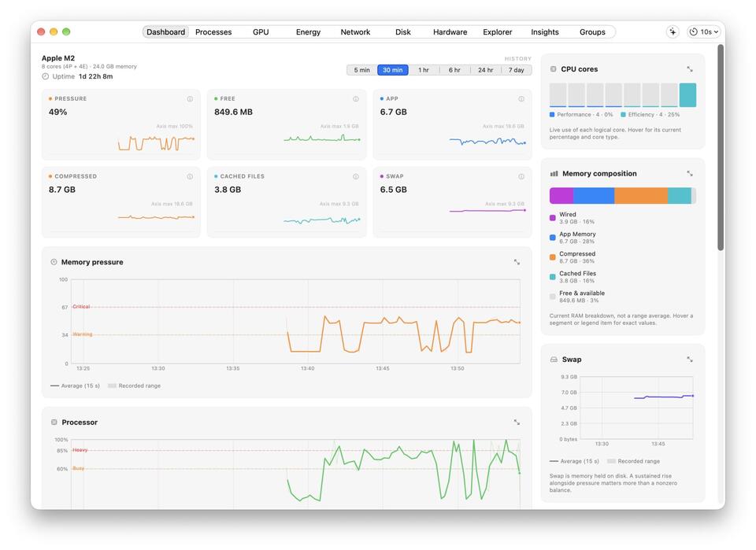Select the Dashboard tab
Viewport: 756px width, 550px height.
click(x=165, y=31)
